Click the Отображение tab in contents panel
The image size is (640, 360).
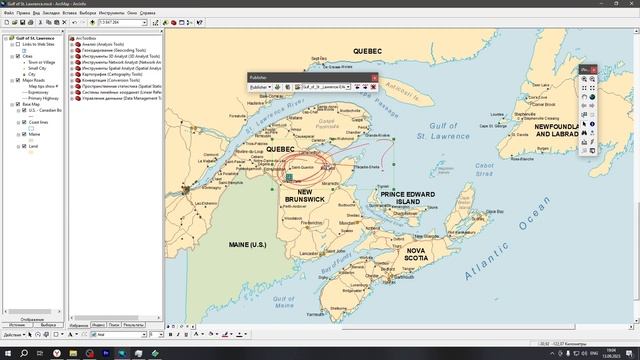(x=32, y=320)
